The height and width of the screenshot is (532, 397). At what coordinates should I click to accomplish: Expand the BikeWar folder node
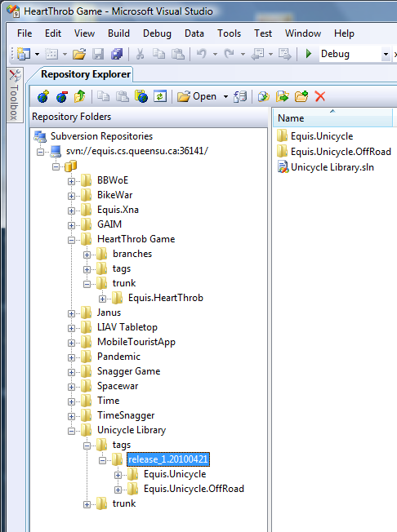point(71,196)
